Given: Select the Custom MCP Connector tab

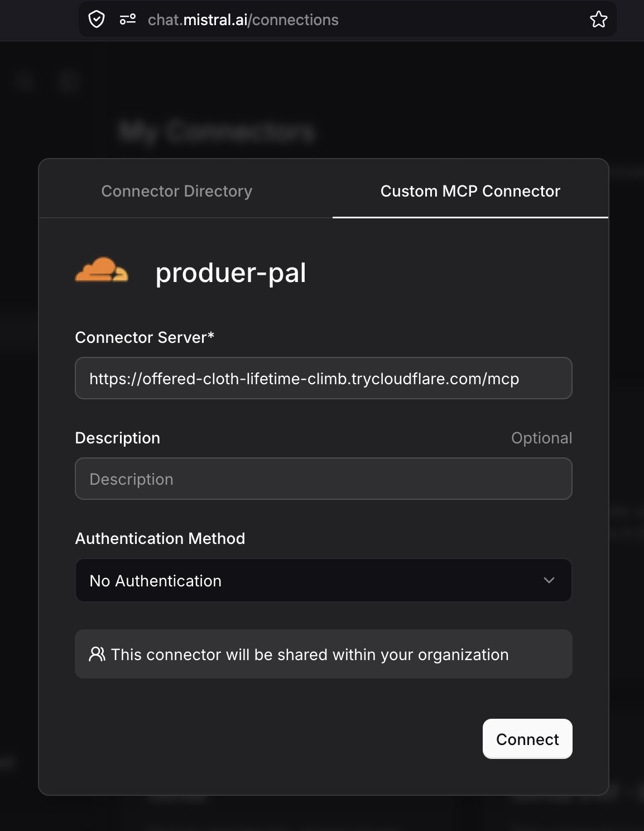Looking at the screenshot, I should click(x=469, y=191).
